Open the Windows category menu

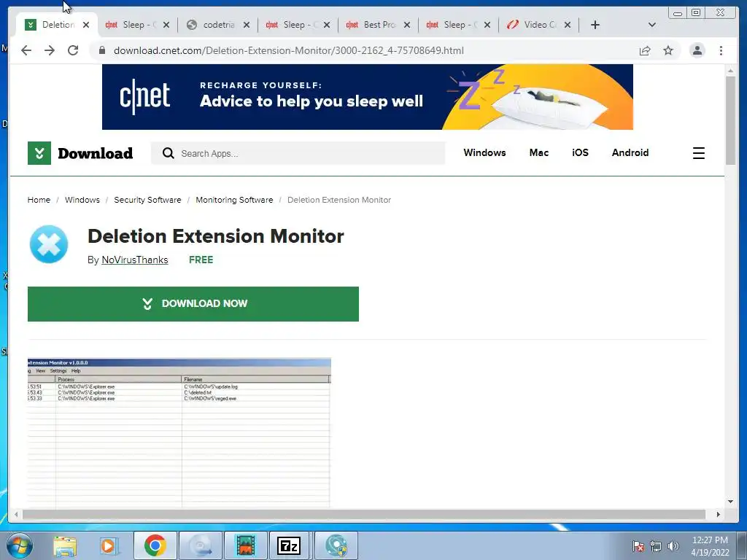point(484,153)
